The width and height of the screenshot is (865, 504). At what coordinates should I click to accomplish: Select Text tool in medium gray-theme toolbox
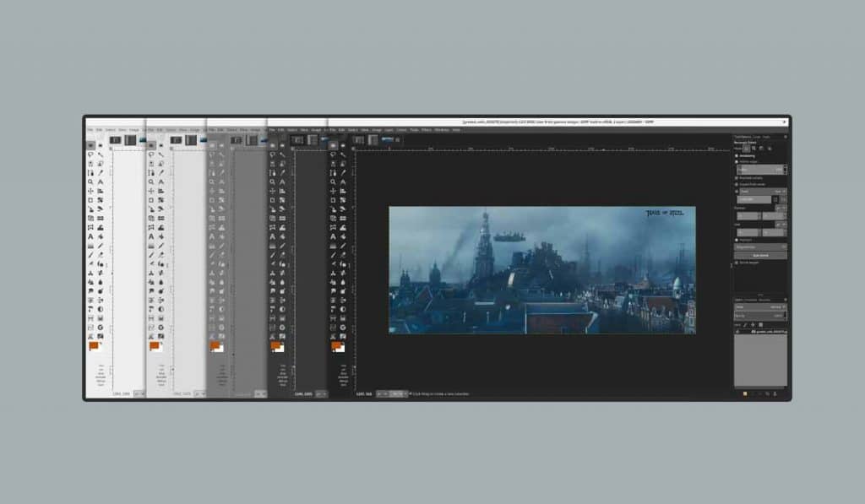(x=212, y=236)
